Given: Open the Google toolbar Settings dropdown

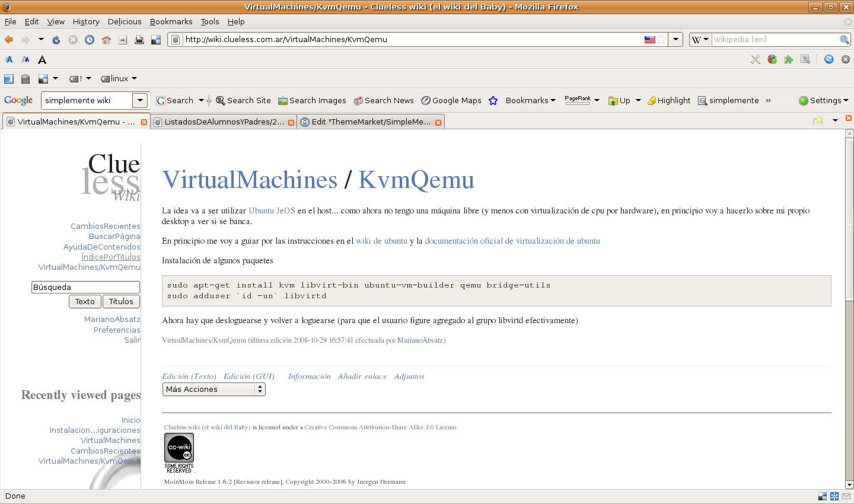Looking at the screenshot, I should pyautogui.click(x=824, y=101).
